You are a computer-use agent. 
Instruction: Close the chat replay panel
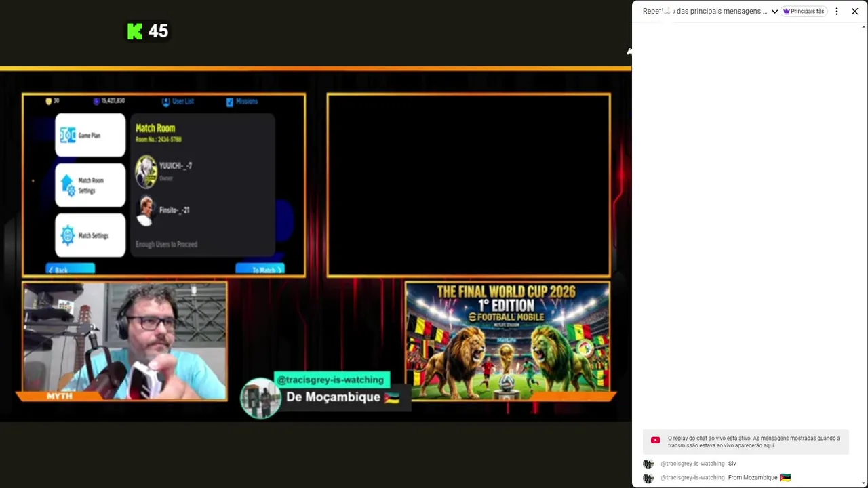point(854,12)
